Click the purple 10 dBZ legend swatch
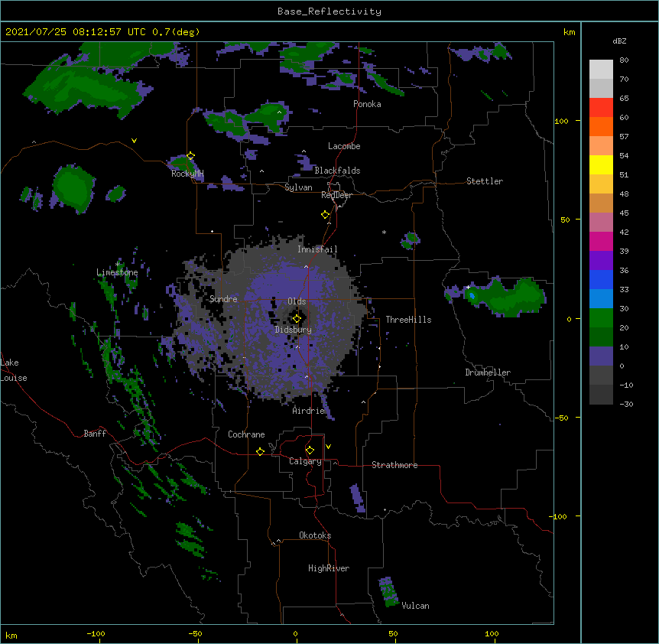 pyautogui.click(x=601, y=356)
